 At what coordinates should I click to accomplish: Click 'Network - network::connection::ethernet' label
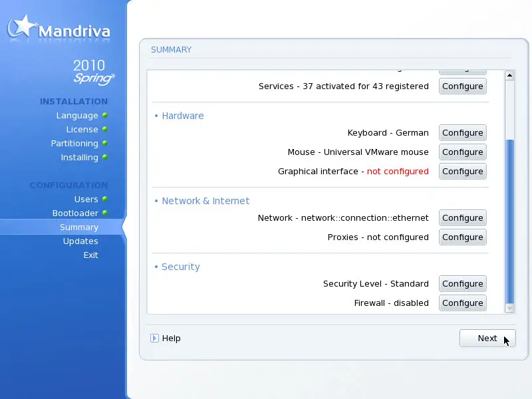click(x=343, y=218)
